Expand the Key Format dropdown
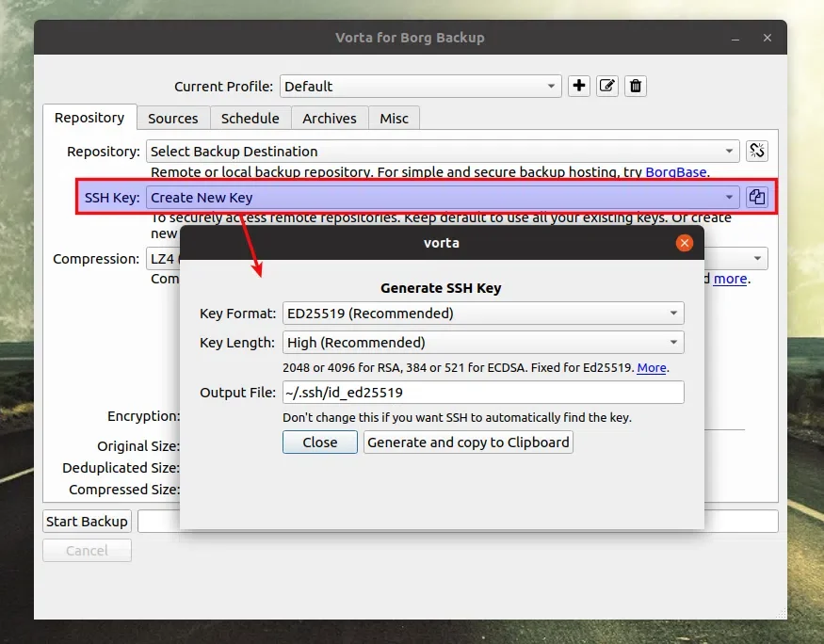This screenshot has width=824, height=644. pyautogui.click(x=482, y=313)
